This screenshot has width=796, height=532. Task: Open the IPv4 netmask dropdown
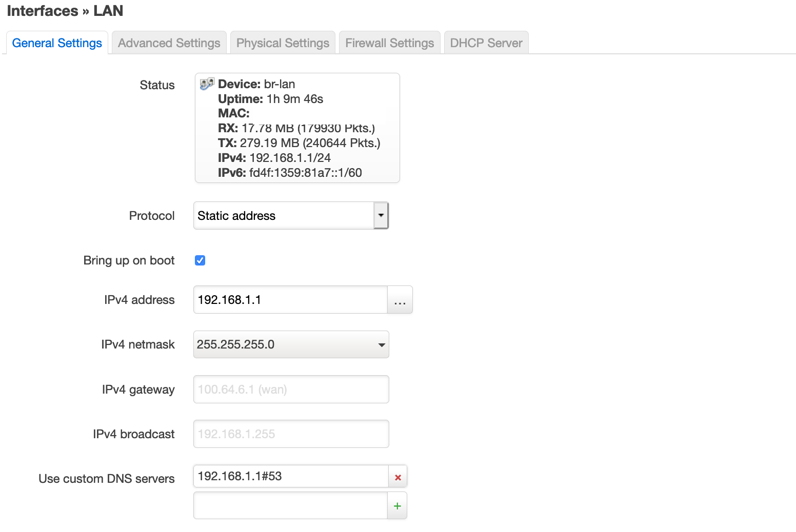[x=291, y=344]
